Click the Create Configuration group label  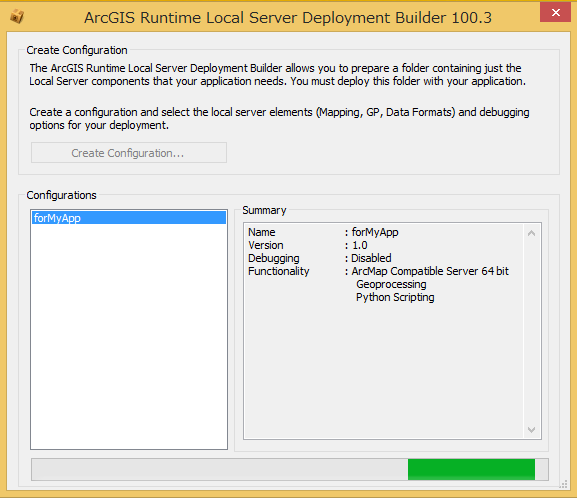click(77, 50)
